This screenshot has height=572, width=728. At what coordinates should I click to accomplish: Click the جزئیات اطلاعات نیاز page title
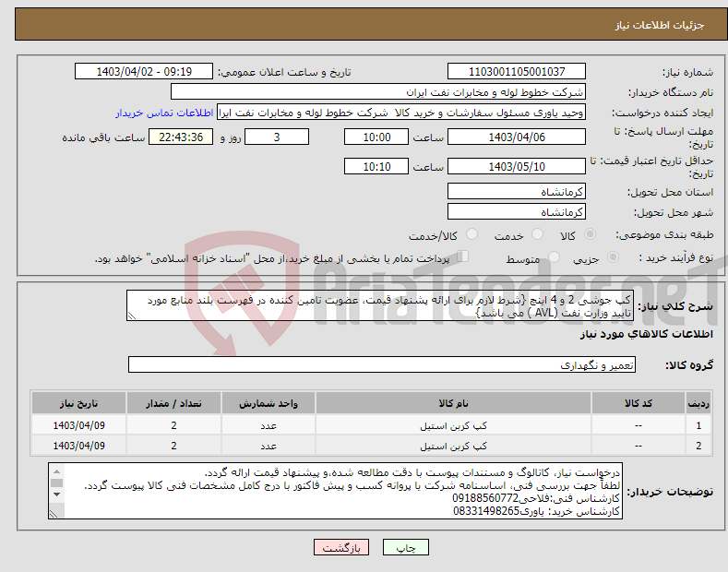[660, 25]
